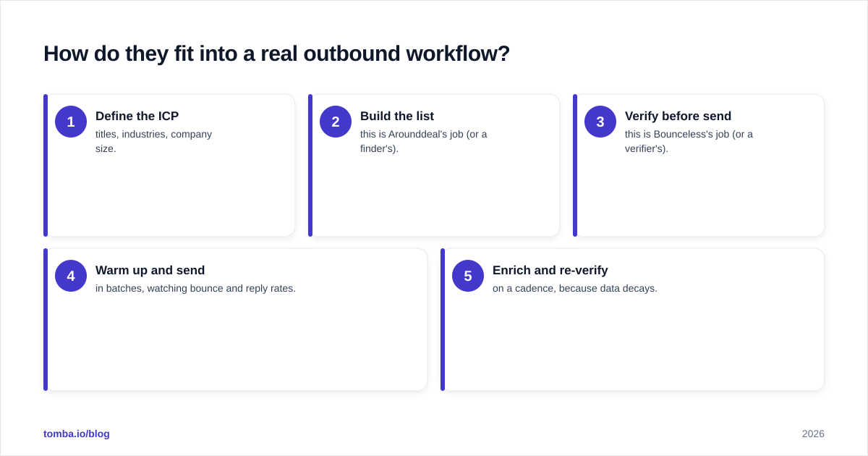Click the 2026 year label
Image resolution: width=868 pixels, height=456 pixels.
coord(813,434)
